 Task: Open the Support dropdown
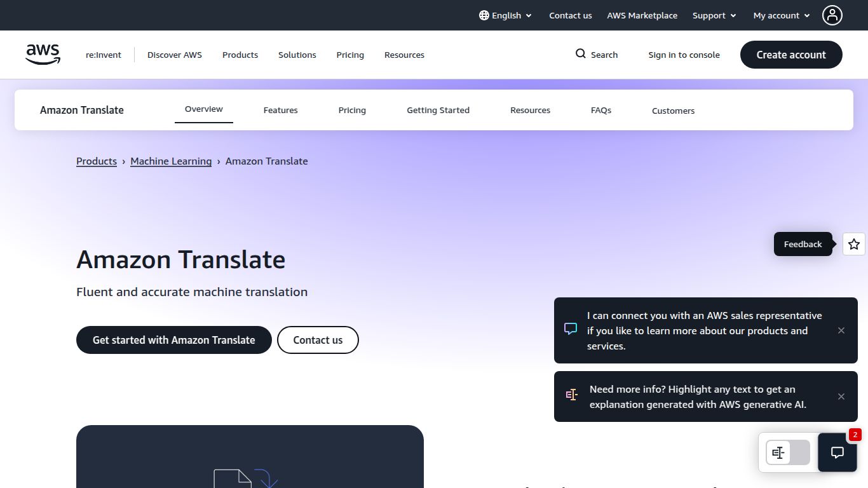[x=714, y=15]
